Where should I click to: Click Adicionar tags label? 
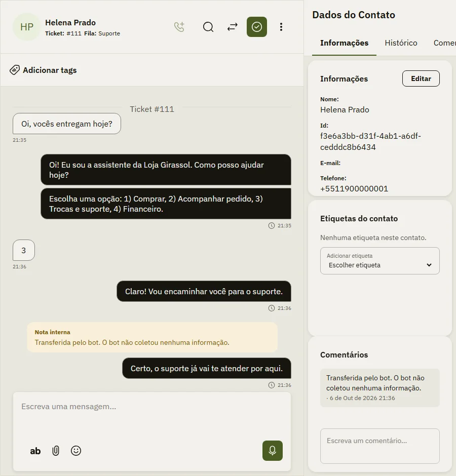[x=50, y=70]
